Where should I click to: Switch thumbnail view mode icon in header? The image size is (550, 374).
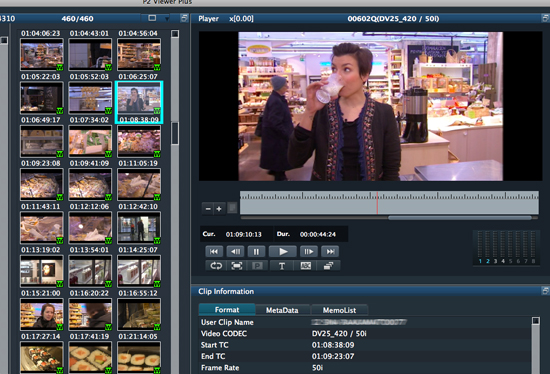152,18
